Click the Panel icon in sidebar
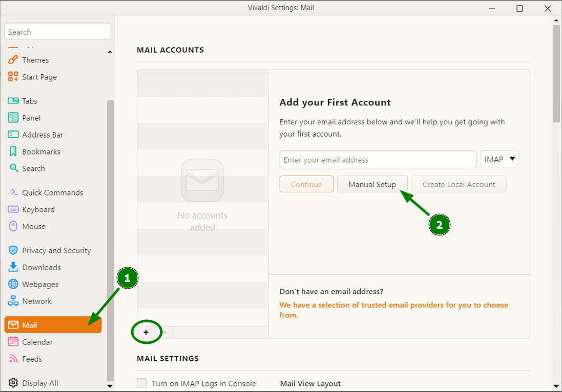The image size is (562, 392). [x=13, y=117]
